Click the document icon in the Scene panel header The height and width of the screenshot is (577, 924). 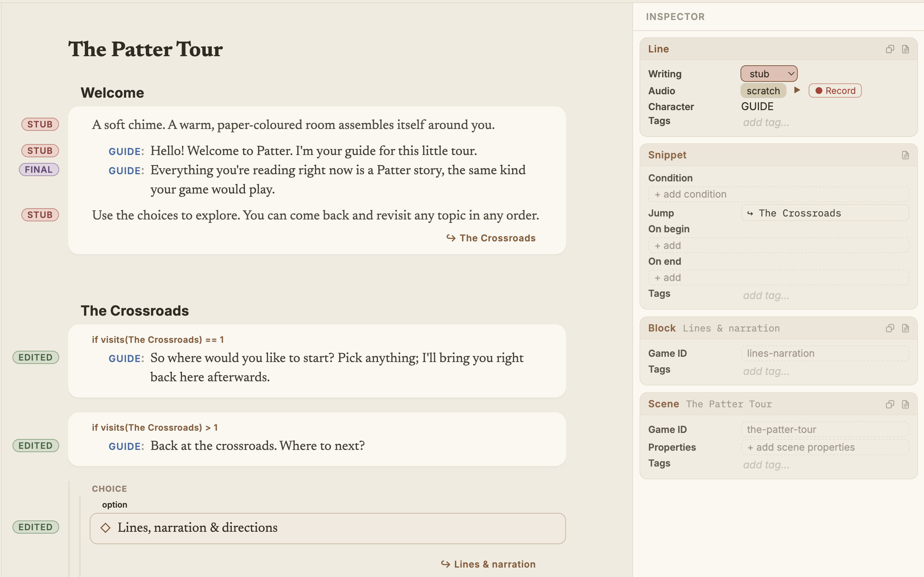pos(905,404)
